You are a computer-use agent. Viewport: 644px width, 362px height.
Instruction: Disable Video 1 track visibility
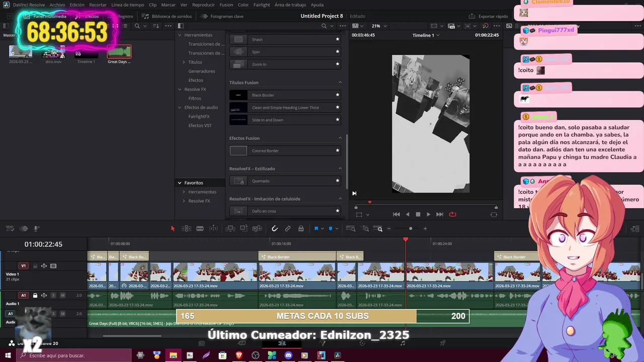click(x=53, y=266)
